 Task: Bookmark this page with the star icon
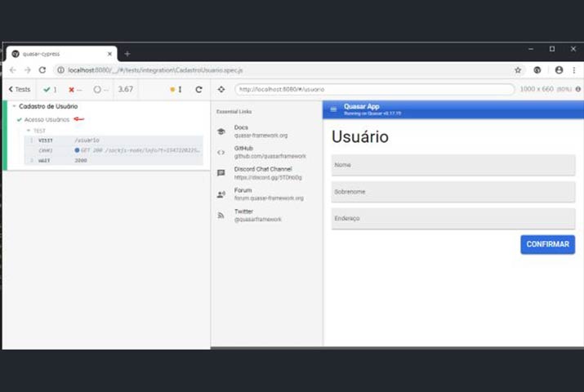[x=517, y=70]
